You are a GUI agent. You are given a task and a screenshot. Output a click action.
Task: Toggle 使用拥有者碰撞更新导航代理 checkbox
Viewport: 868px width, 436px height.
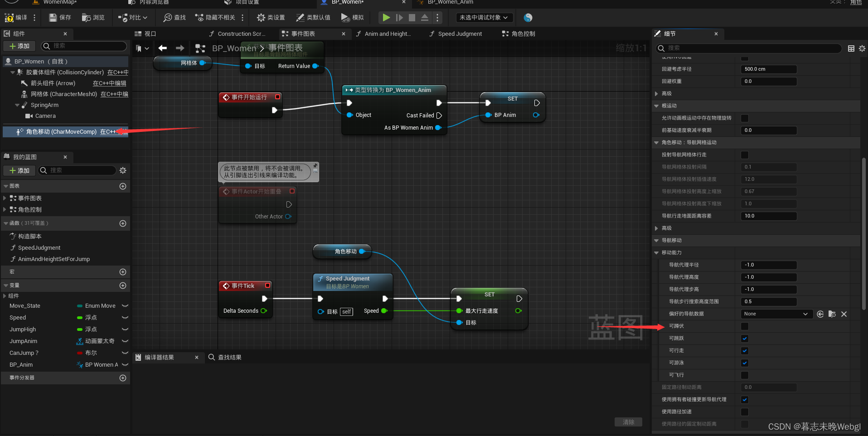(745, 400)
